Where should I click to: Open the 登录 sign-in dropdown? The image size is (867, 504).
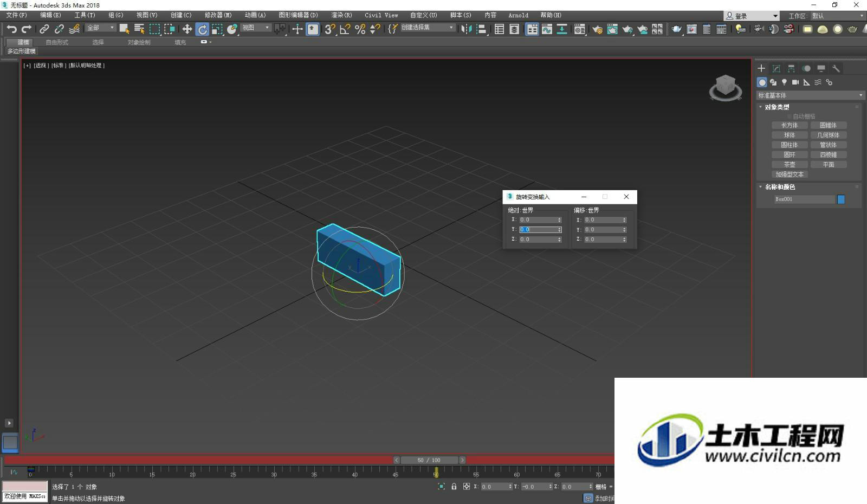click(x=752, y=16)
